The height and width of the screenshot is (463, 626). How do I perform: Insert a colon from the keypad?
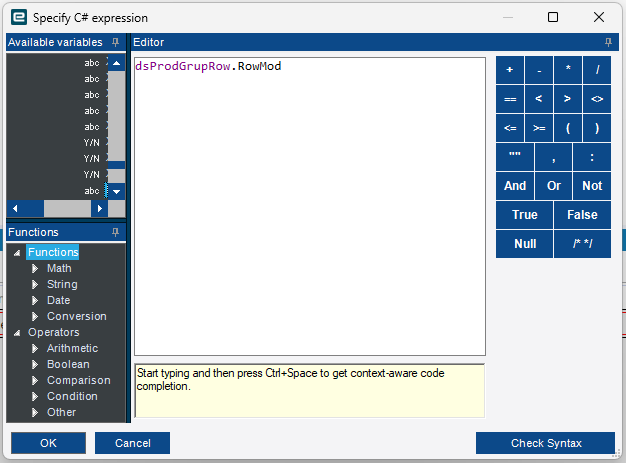point(592,157)
